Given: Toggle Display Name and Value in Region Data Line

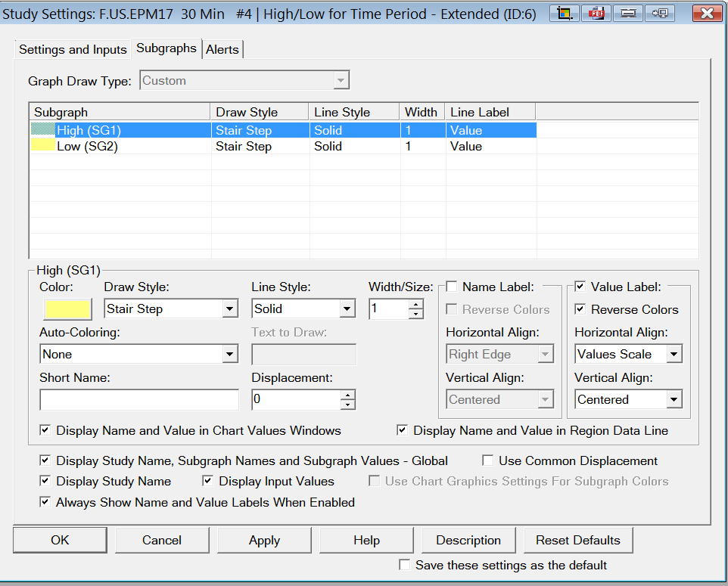Looking at the screenshot, I should (402, 430).
